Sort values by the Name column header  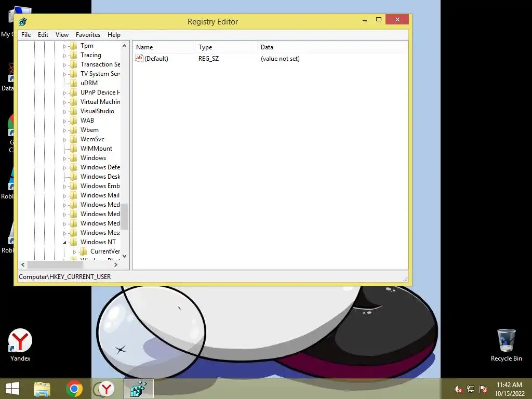pyautogui.click(x=164, y=47)
